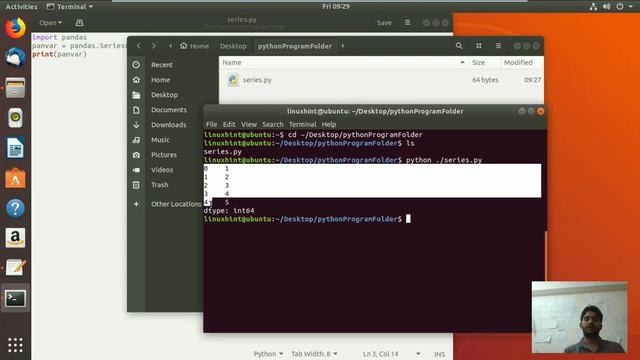The image size is (640, 360).
Task: Click the Name column sort arrow
Action: pyautogui.click(x=462, y=62)
